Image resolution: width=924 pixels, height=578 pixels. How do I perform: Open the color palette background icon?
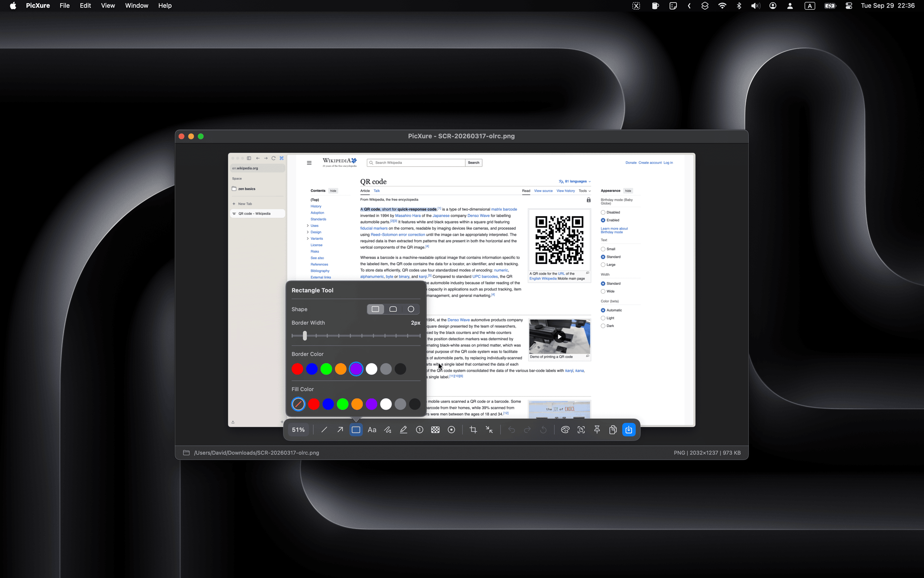pyautogui.click(x=565, y=430)
